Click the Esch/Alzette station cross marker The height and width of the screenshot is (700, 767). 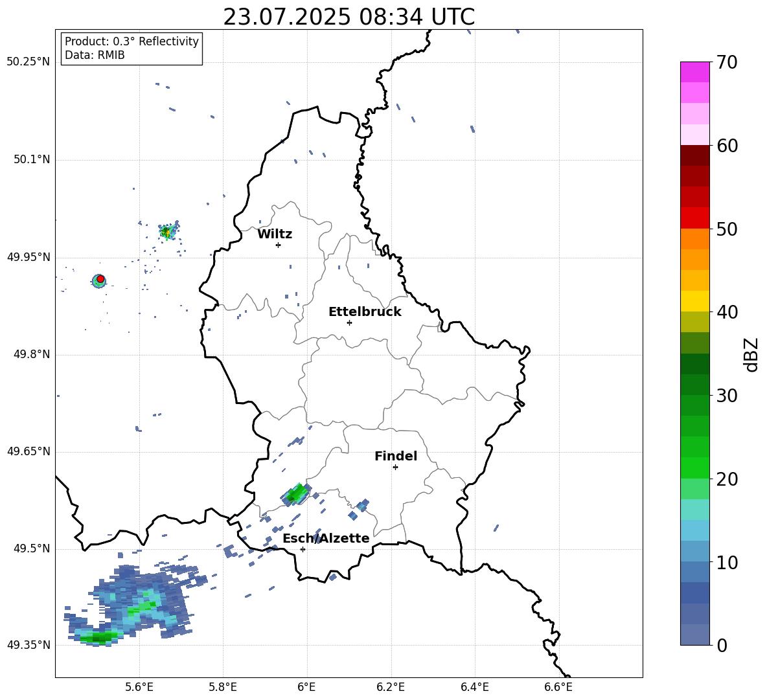[x=303, y=549]
